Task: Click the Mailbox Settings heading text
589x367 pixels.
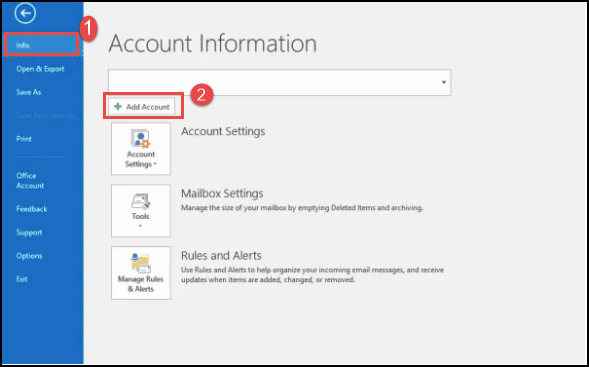Action: point(222,193)
